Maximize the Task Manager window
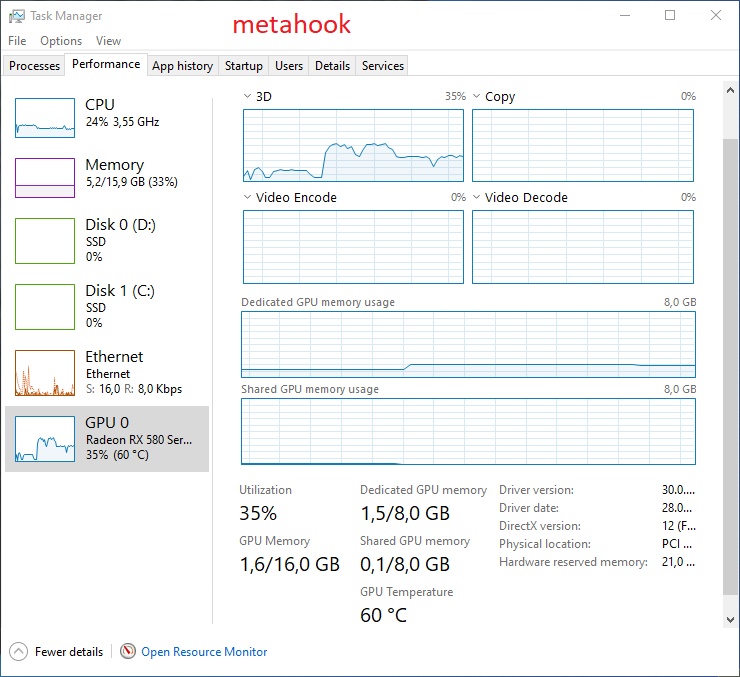Image resolution: width=740 pixels, height=677 pixels. [670, 16]
